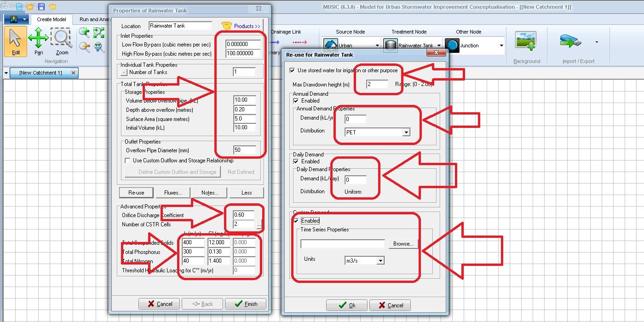Click the Background image add icon
644x322 pixels.
pyautogui.click(x=526, y=41)
